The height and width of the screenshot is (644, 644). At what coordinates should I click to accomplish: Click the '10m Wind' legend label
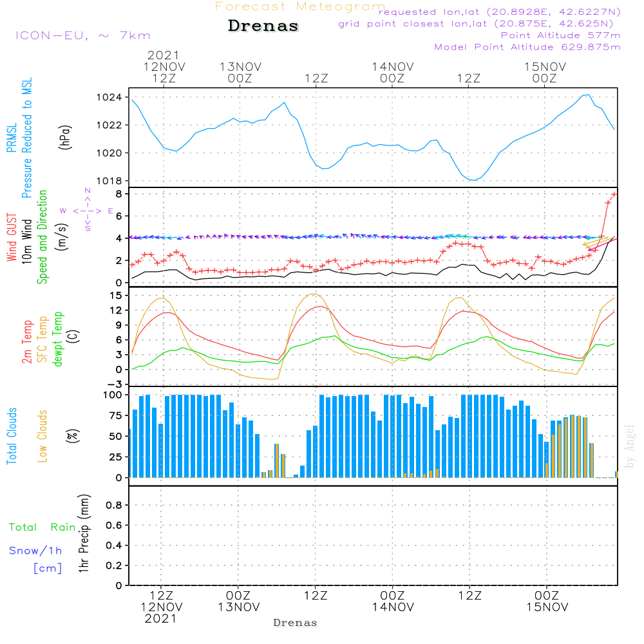(x=26, y=241)
